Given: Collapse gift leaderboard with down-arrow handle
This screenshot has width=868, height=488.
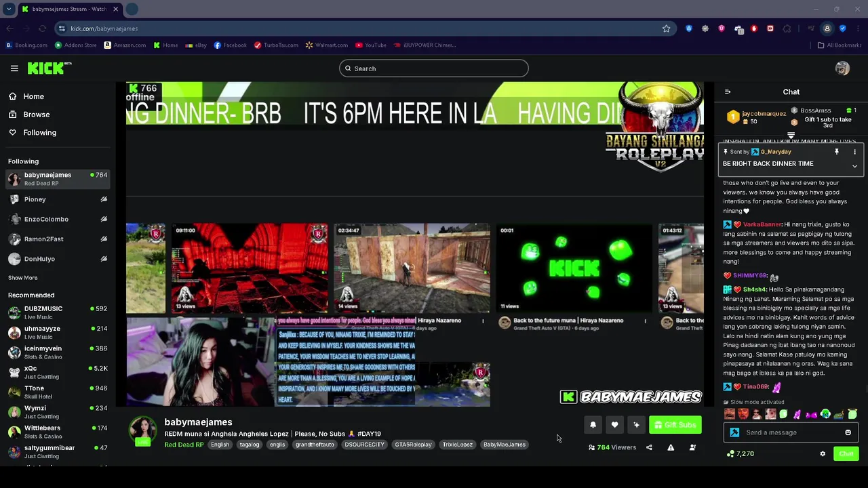Looking at the screenshot, I should click(x=791, y=136).
